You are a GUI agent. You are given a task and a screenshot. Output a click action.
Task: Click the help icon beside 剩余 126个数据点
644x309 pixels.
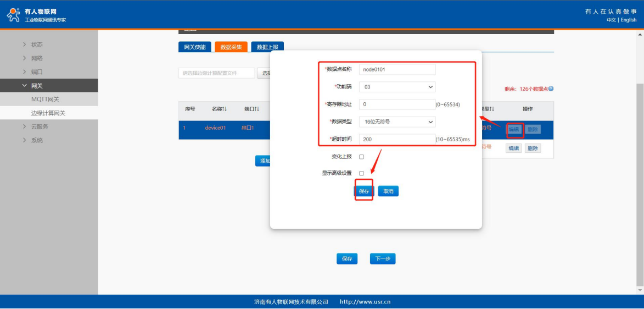point(551,89)
